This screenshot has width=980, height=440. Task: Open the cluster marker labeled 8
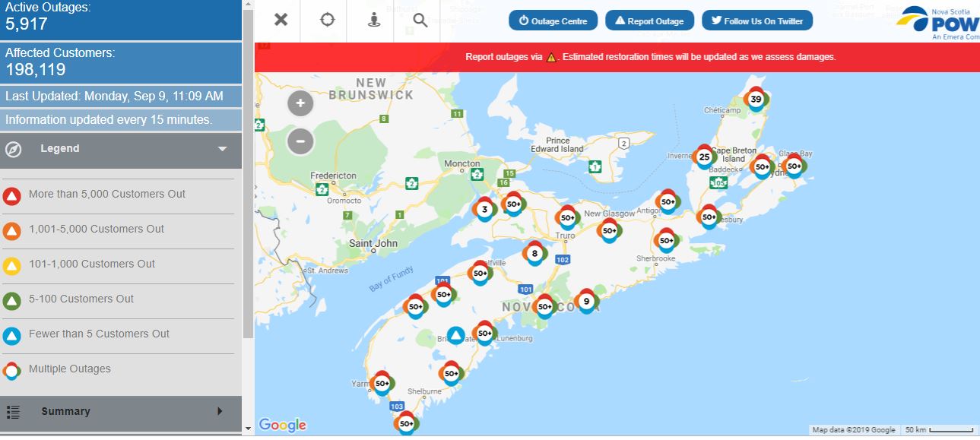[x=534, y=254]
